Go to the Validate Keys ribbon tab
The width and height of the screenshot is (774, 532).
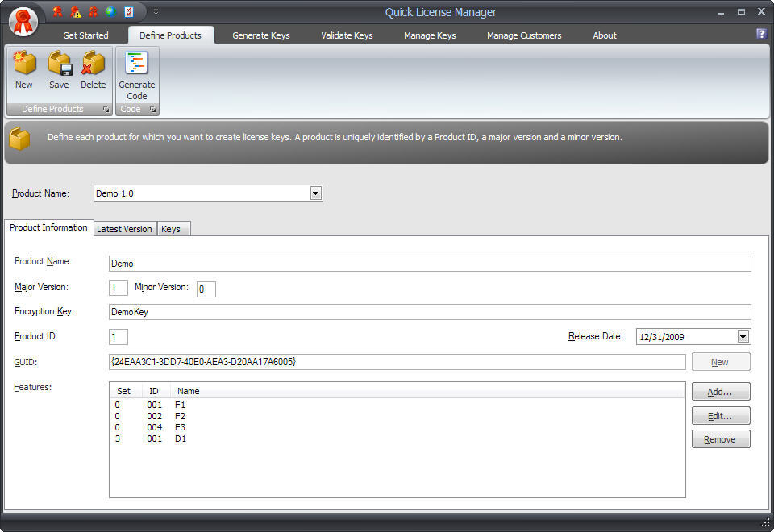(347, 35)
